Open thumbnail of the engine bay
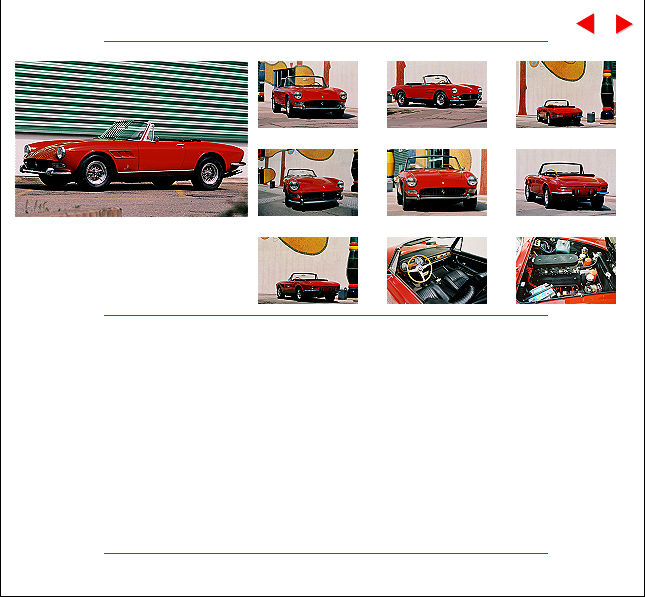The height and width of the screenshot is (597, 645). (566, 270)
